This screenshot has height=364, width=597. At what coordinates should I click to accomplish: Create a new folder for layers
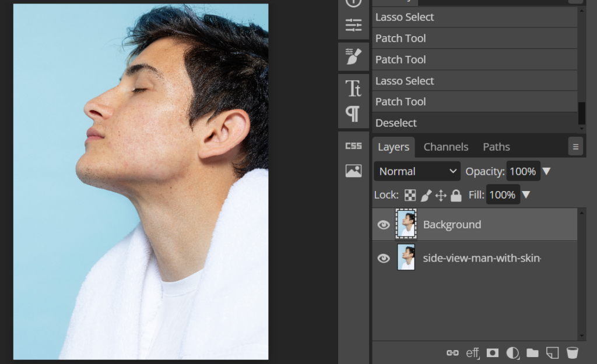click(x=532, y=353)
